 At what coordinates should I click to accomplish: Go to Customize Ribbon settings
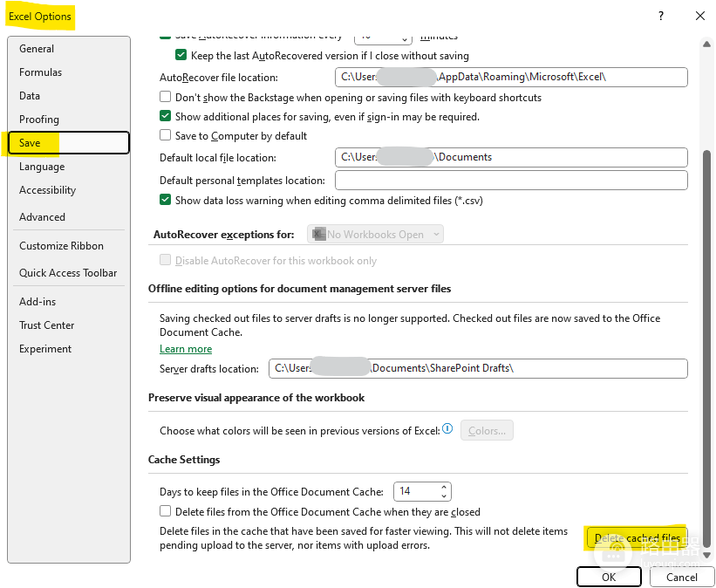click(x=61, y=246)
